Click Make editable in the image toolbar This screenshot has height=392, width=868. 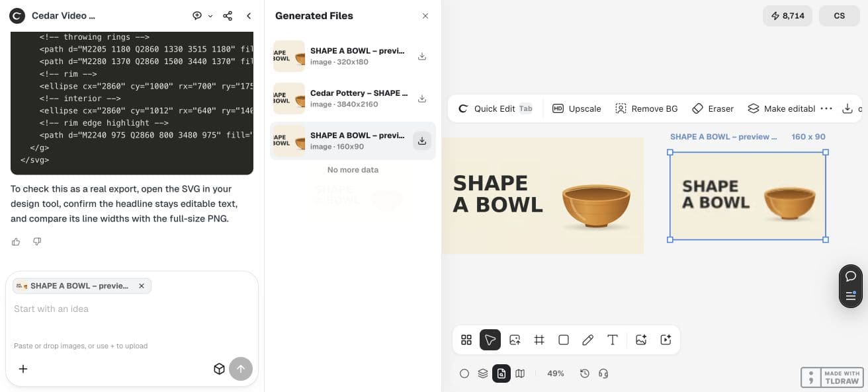pos(781,108)
